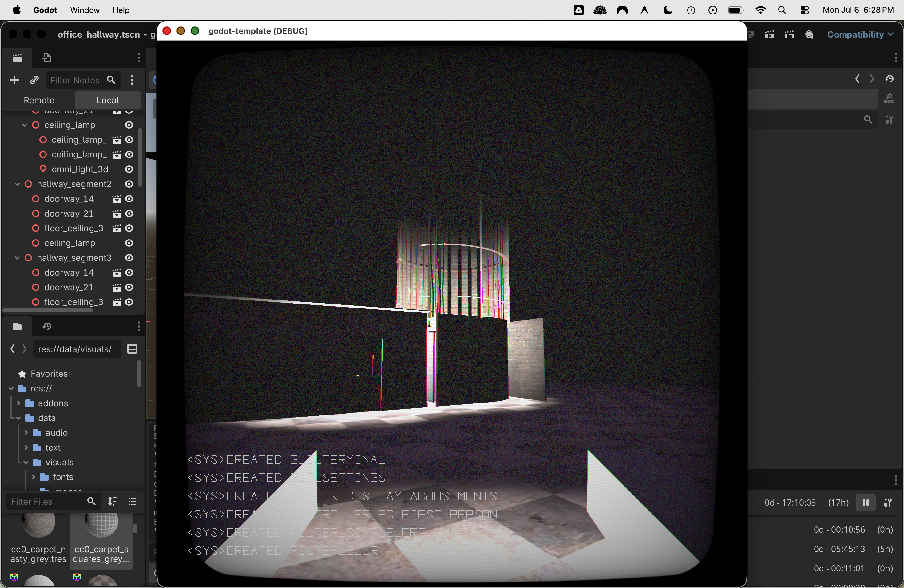Toggle eye on the expanded ceiling_lamp node
This screenshot has width=904, height=588.
129,125
